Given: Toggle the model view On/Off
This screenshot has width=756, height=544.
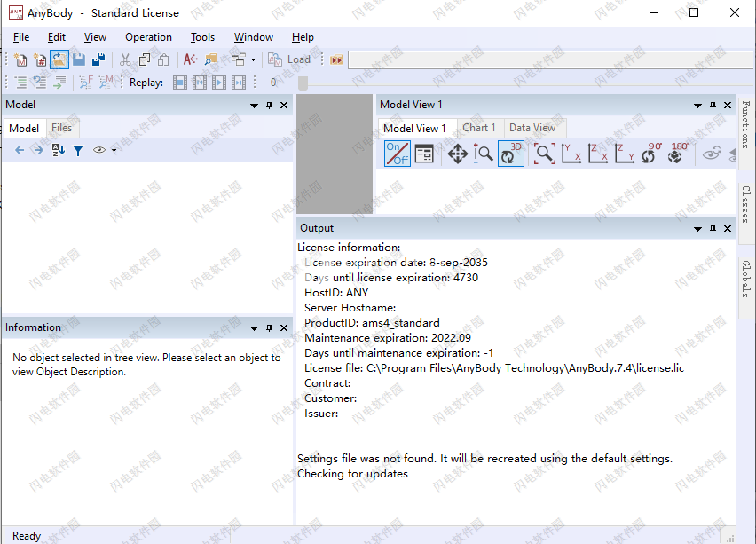Looking at the screenshot, I should 398,154.
